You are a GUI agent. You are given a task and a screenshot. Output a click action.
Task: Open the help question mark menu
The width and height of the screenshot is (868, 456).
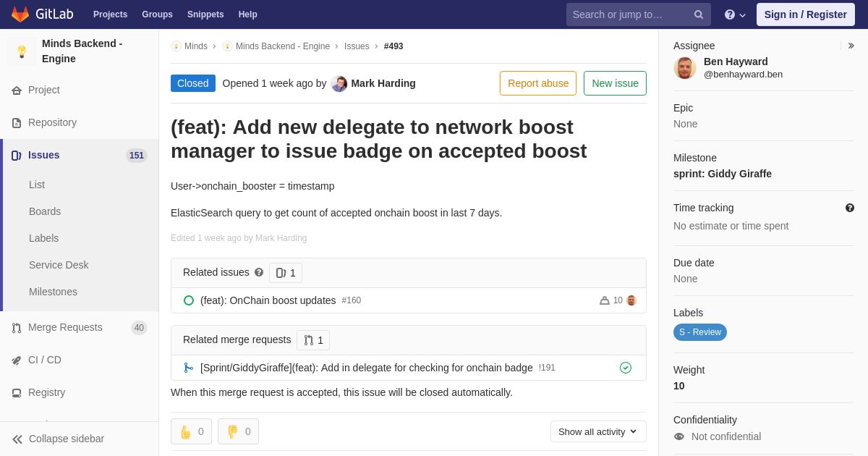[x=735, y=14]
